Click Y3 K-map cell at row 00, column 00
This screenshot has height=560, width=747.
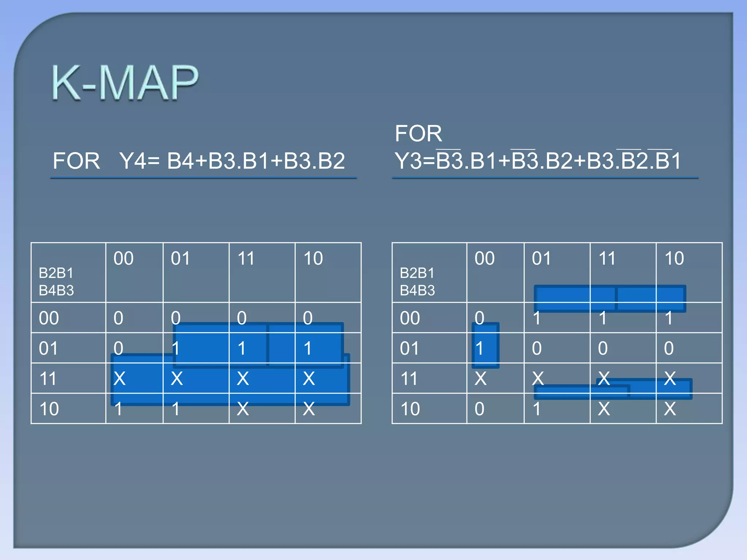click(495, 318)
